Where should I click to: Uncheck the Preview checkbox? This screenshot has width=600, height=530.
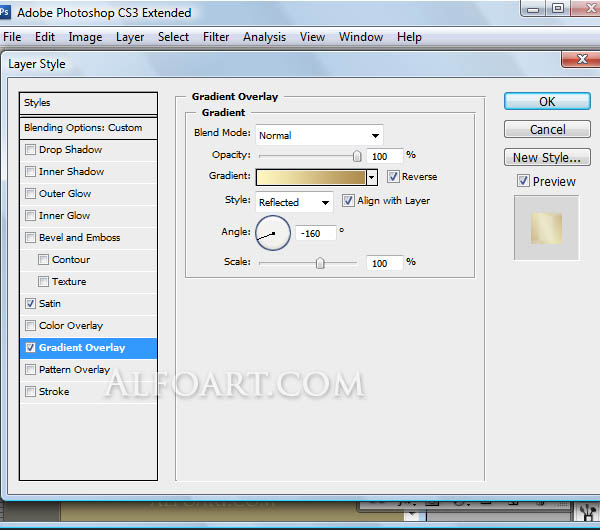point(523,181)
